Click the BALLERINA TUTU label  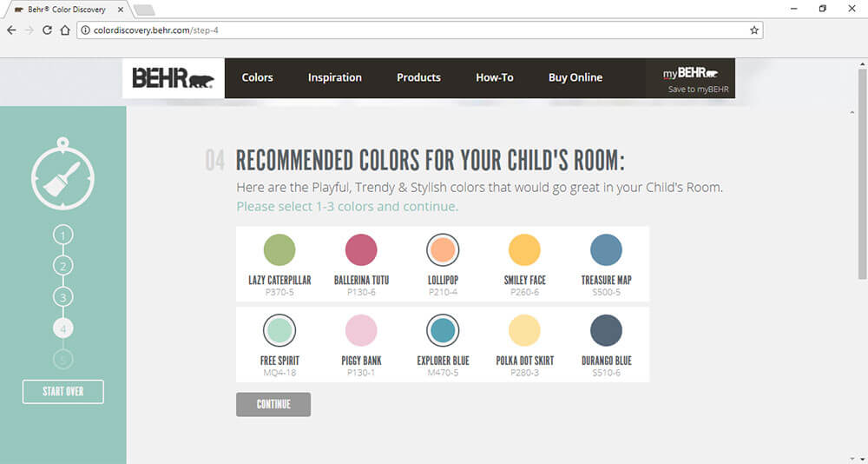pos(361,281)
